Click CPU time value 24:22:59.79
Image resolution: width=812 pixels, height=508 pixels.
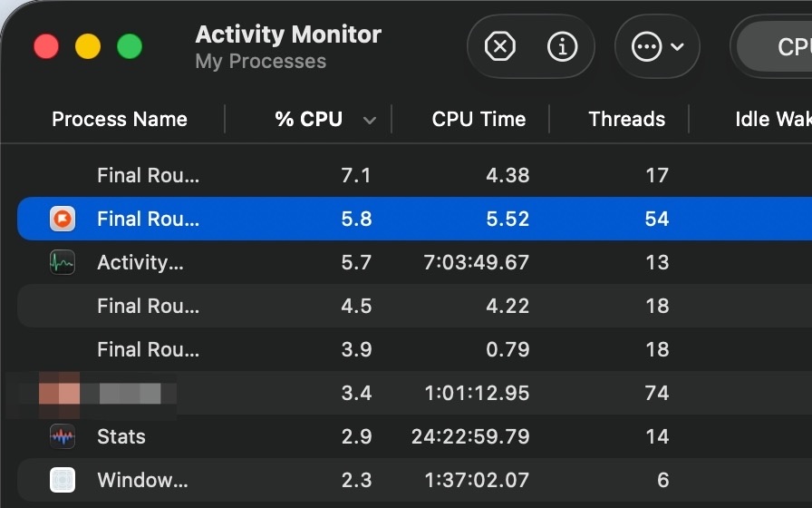point(470,436)
